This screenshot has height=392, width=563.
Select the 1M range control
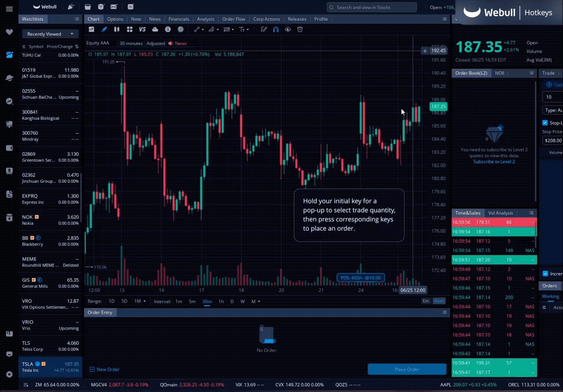point(137,301)
